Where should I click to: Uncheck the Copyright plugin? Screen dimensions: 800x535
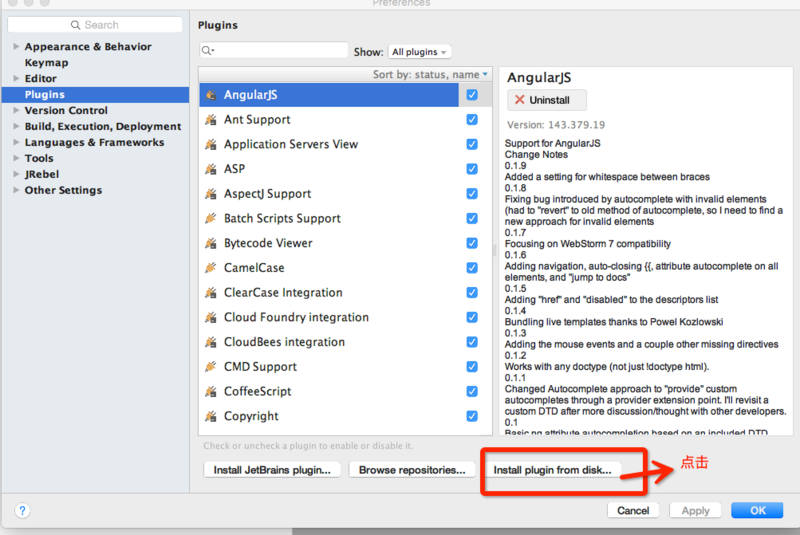pos(472,416)
